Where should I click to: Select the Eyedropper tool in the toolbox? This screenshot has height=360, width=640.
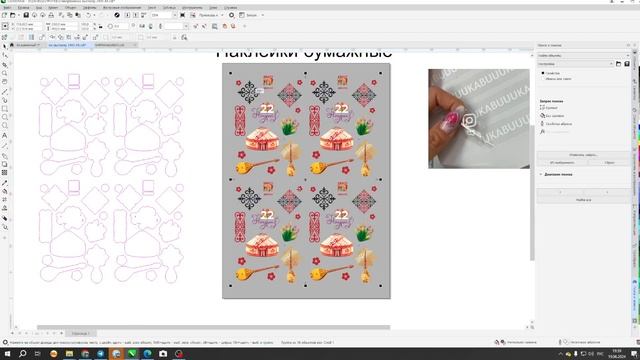point(4,183)
